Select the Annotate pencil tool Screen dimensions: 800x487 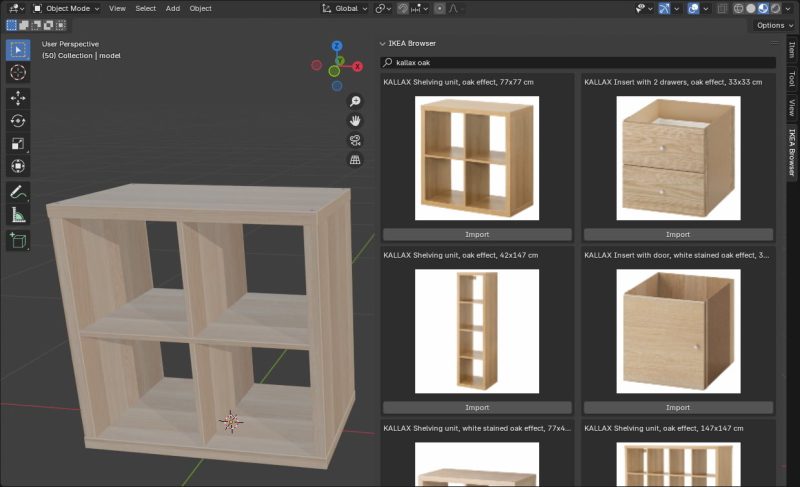(x=18, y=191)
